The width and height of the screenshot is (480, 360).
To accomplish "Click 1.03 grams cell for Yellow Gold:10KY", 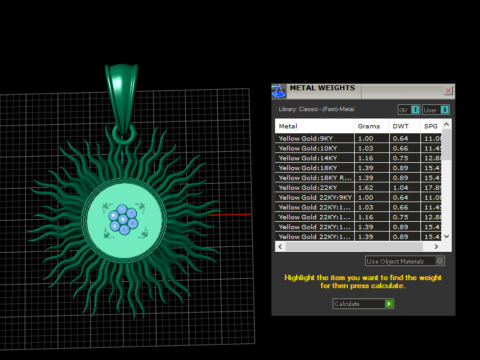I will 372,148.
